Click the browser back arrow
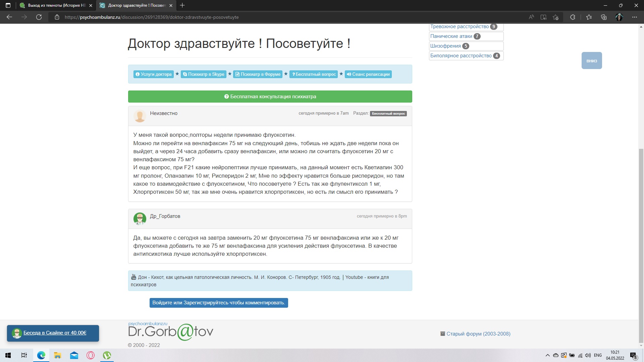Screen dimensions: 644x362 point(9,17)
